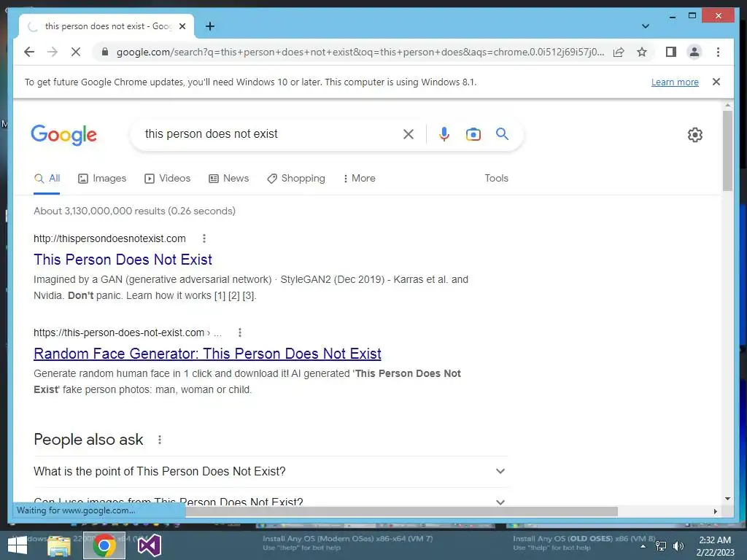Expand the More search categories menu
The image size is (747, 560).
[x=359, y=179]
